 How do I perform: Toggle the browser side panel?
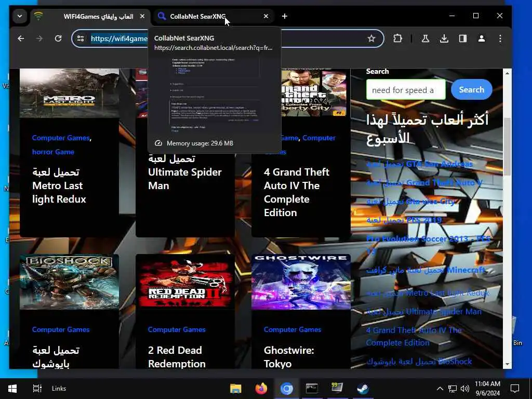[463, 38]
